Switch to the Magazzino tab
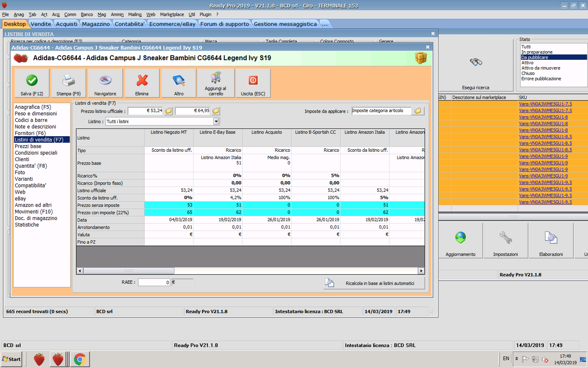 (x=96, y=24)
